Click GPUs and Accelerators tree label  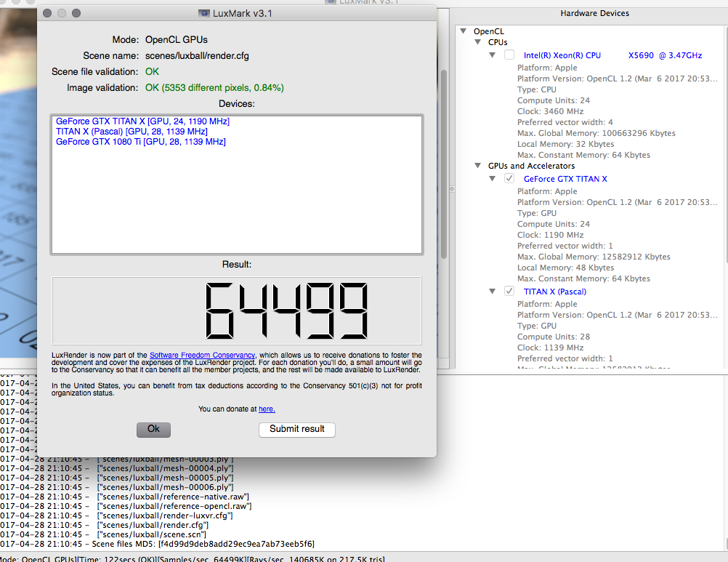(531, 166)
